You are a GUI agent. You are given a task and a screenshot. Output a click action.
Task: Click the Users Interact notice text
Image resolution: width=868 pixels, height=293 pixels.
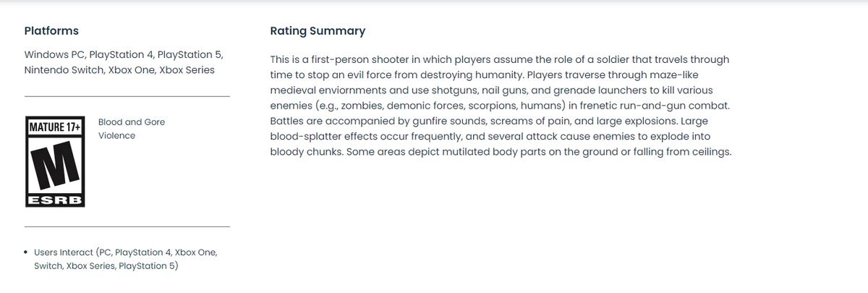click(125, 259)
